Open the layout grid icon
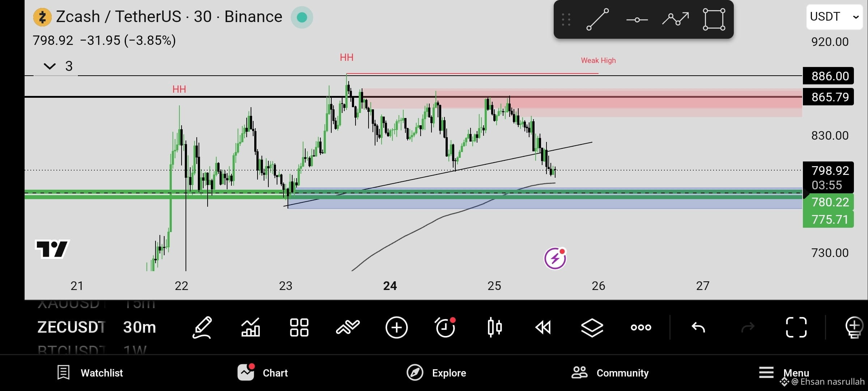This screenshot has height=391, width=868. (x=299, y=328)
